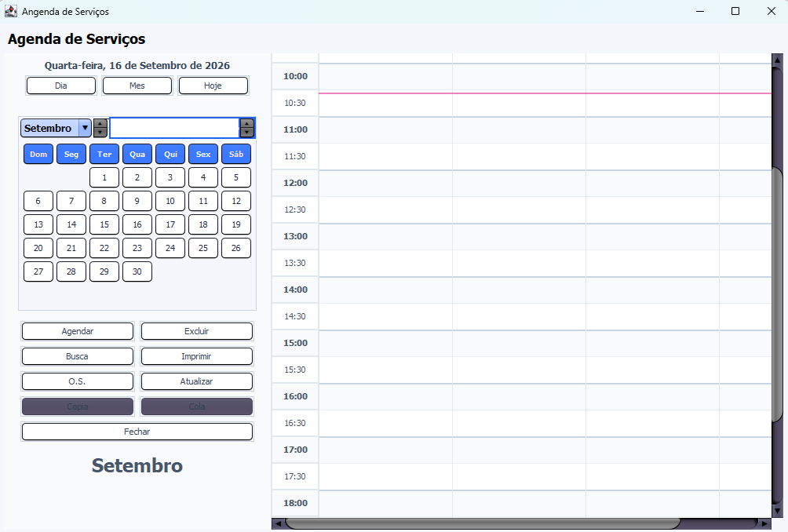Click the 14:00 time label

(x=295, y=290)
